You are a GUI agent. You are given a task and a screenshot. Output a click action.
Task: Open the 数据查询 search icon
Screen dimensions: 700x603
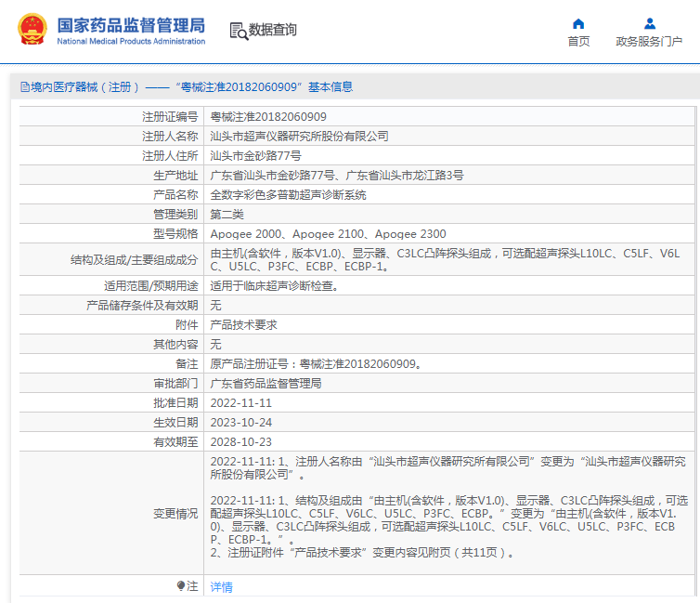(x=239, y=31)
